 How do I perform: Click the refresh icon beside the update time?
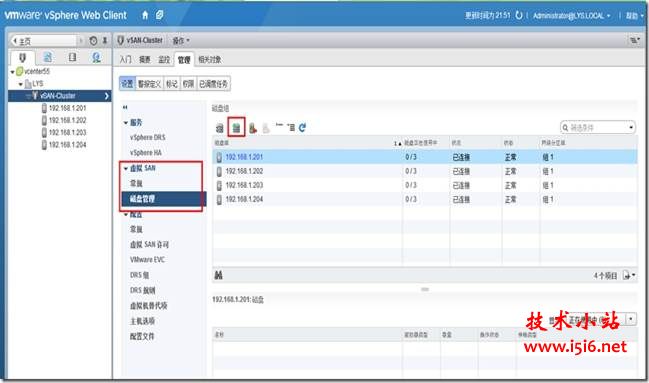[x=519, y=16]
